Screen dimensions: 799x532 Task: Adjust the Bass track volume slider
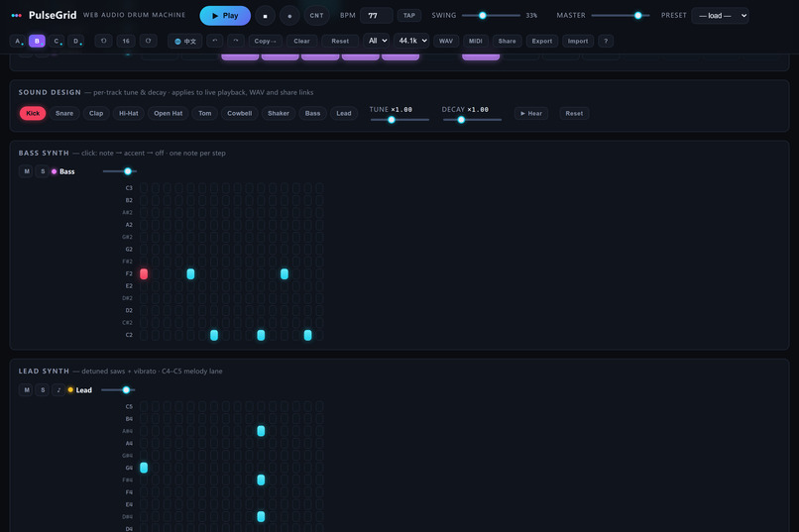tap(120, 171)
